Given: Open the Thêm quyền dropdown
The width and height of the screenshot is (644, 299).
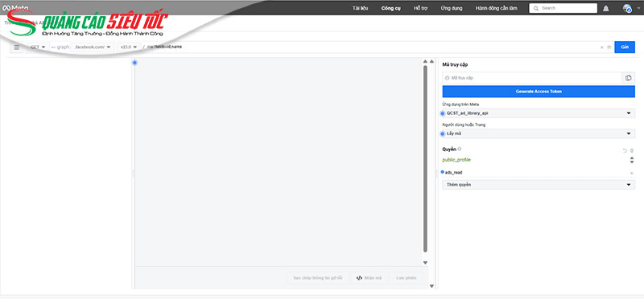Looking at the screenshot, I should (539, 185).
